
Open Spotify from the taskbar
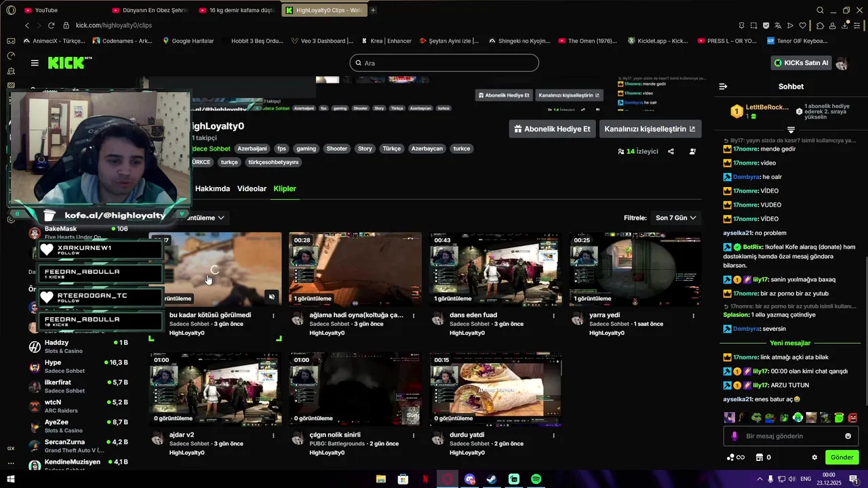pyautogui.click(x=536, y=479)
